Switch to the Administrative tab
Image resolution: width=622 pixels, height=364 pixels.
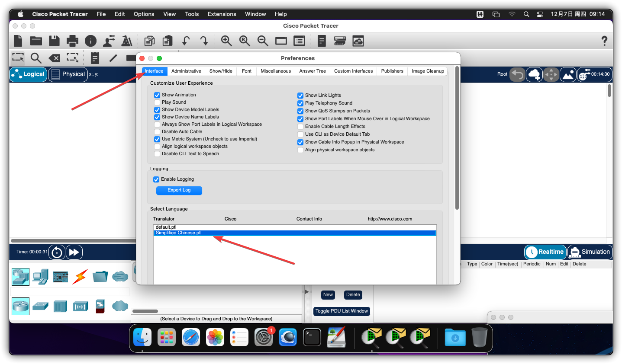coord(186,71)
